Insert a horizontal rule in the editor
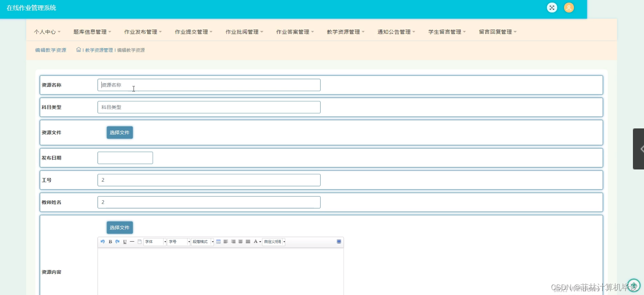 [x=132, y=242]
